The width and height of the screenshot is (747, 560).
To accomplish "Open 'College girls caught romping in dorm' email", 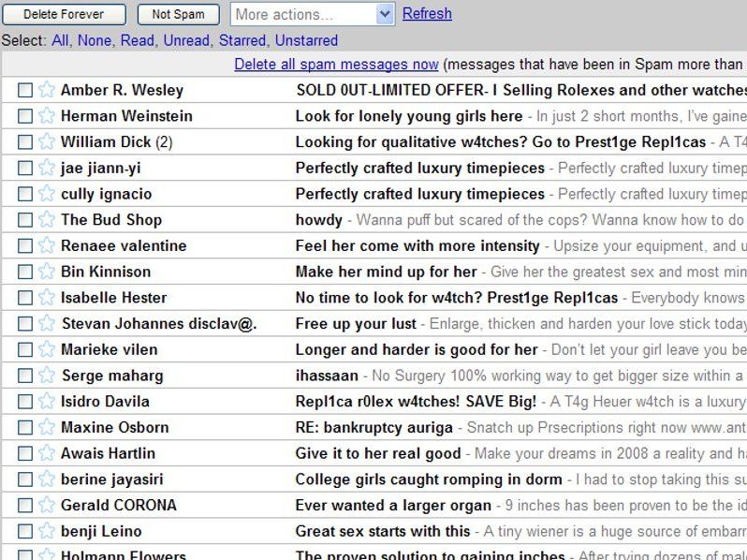I will coord(429,479).
